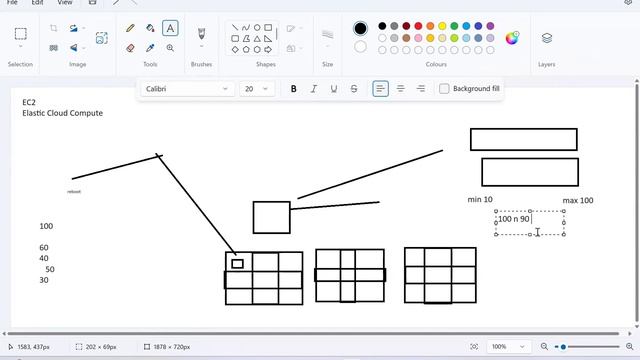Click the zoom slider handle
This screenshot has height=360, width=640.
click(x=563, y=347)
